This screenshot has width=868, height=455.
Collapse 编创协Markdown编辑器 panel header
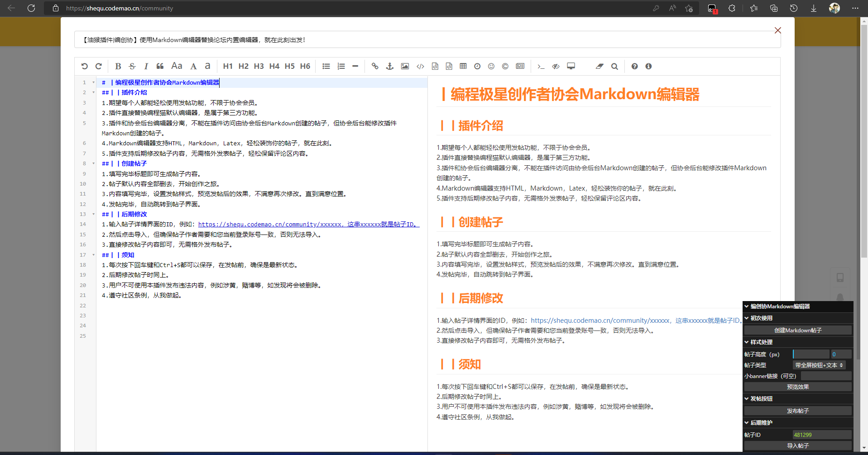[798, 307]
